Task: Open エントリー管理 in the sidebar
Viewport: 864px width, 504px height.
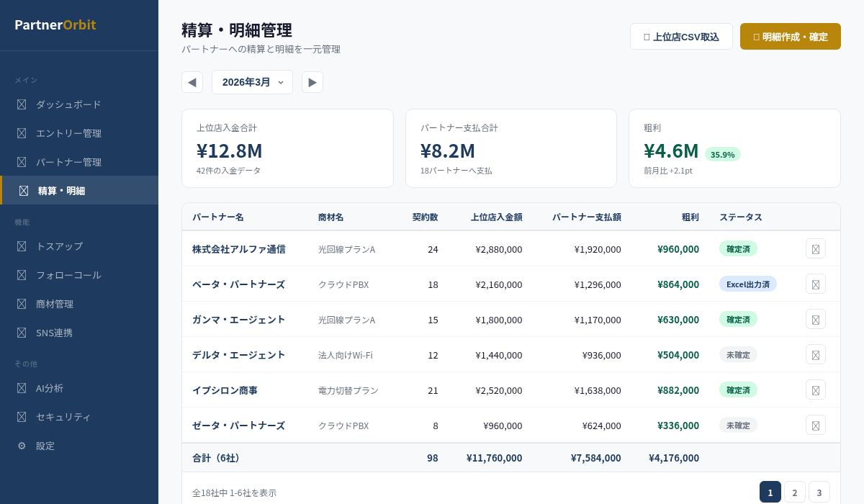Action: pos(68,133)
